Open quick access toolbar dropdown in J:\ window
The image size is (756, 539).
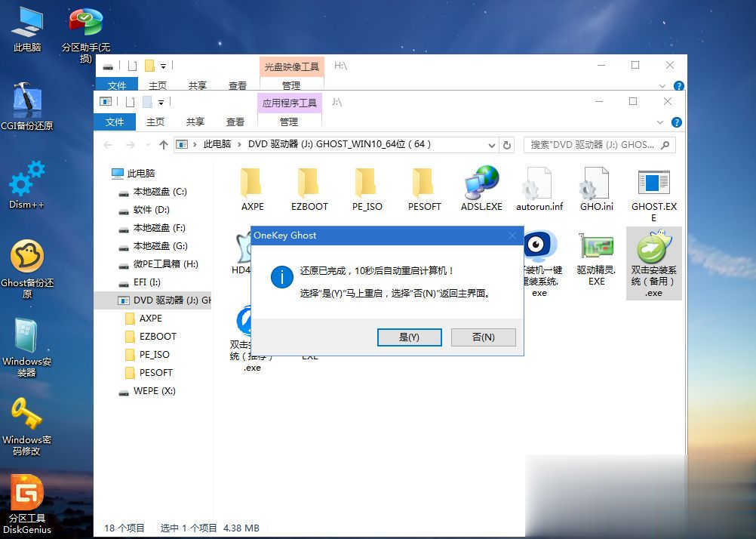pyautogui.click(x=161, y=103)
